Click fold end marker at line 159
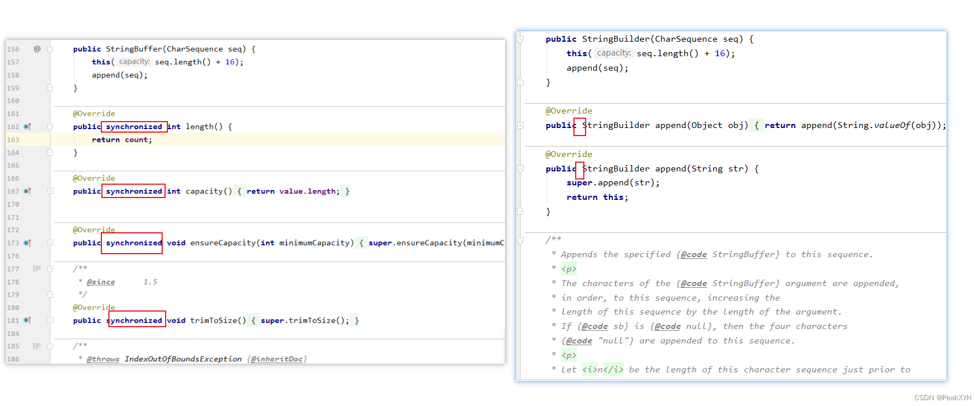 50,88
